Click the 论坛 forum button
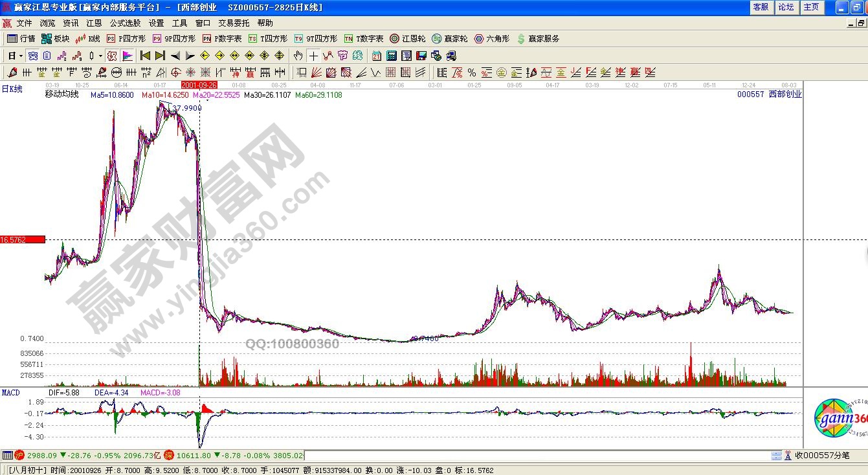Viewport: 868px width, 475px height. click(x=786, y=7)
